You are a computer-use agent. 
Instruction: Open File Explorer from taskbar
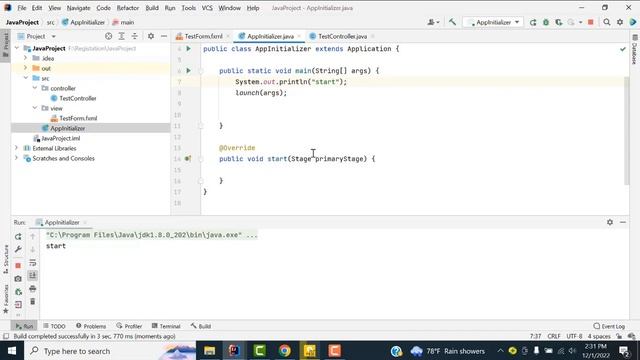click(x=209, y=351)
